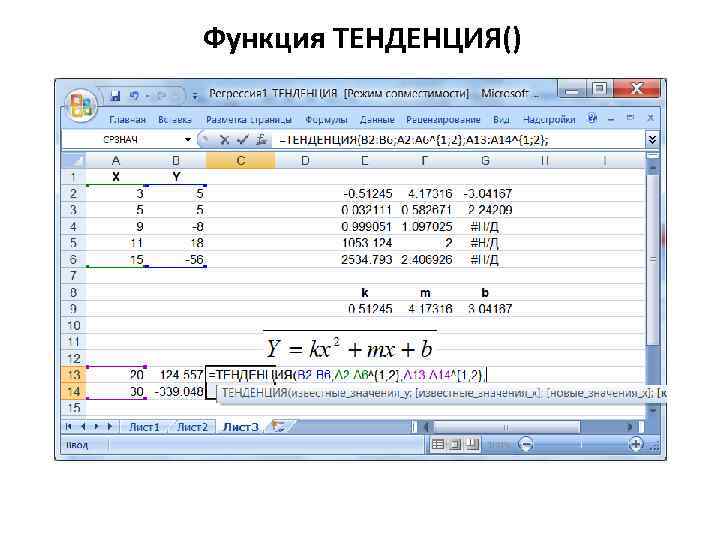The height and width of the screenshot is (540, 720).
Task: Restore the workbook window in ribbon
Action: tap(630, 118)
